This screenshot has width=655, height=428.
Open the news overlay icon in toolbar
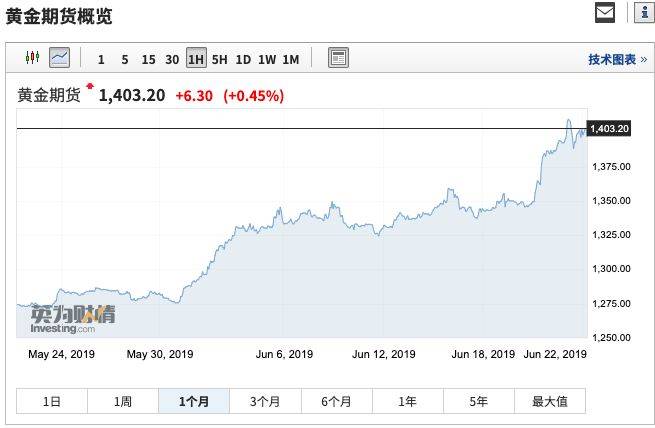click(338, 58)
